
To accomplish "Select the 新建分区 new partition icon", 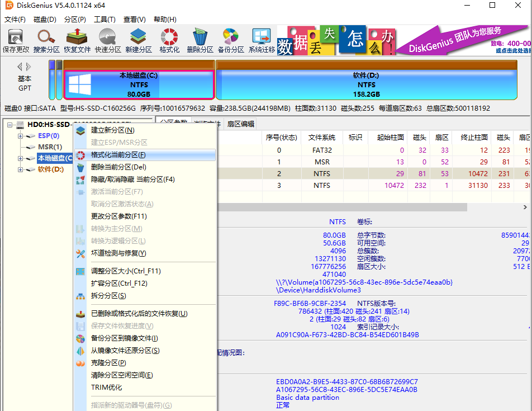I will pyautogui.click(x=138, y=39).
